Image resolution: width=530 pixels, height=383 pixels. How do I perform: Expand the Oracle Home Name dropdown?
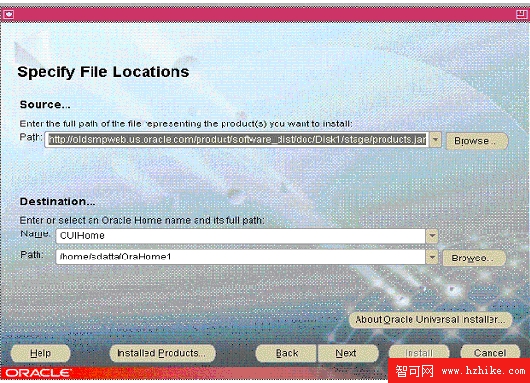[x=432, y=236]
